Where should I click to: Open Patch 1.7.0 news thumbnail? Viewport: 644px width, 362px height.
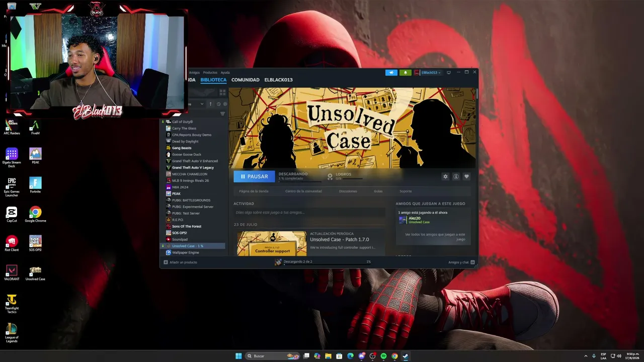(272, 243)
